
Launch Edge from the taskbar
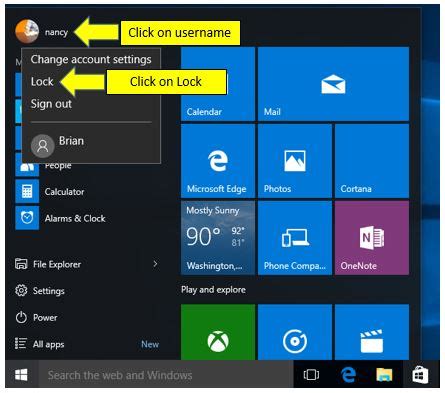coord(348,375)
